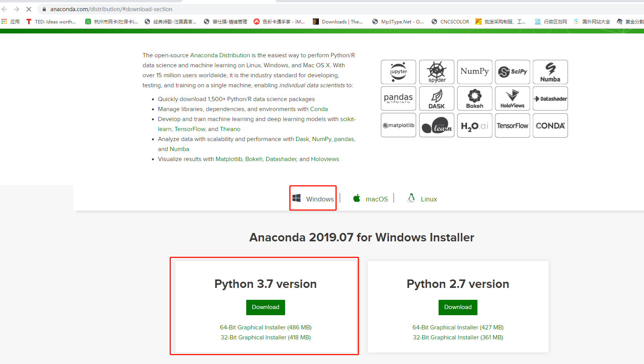Click the Matplotlib text link
644x364 pixels.
[229, 159]
